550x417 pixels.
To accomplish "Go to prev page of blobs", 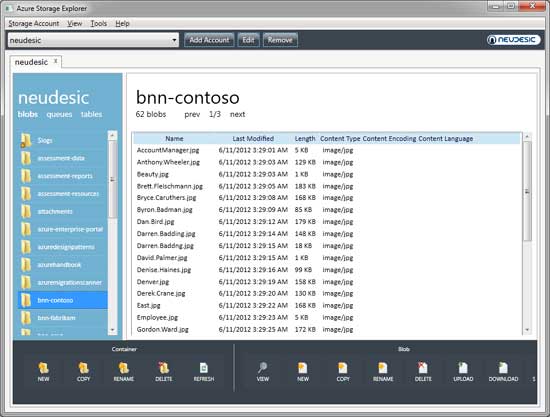I will click(192, 114).
